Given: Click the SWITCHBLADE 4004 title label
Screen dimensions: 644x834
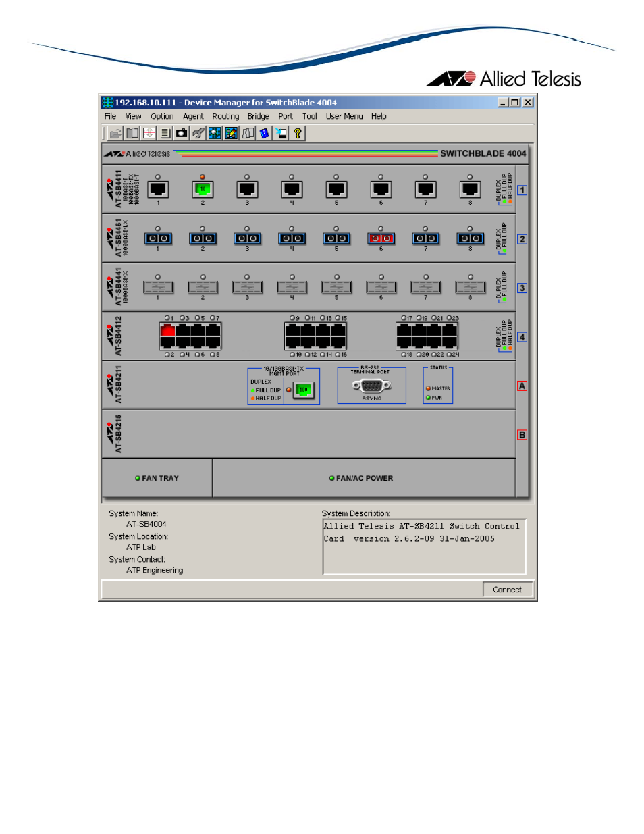Looking at the screenshot, I should click(483, 153).
